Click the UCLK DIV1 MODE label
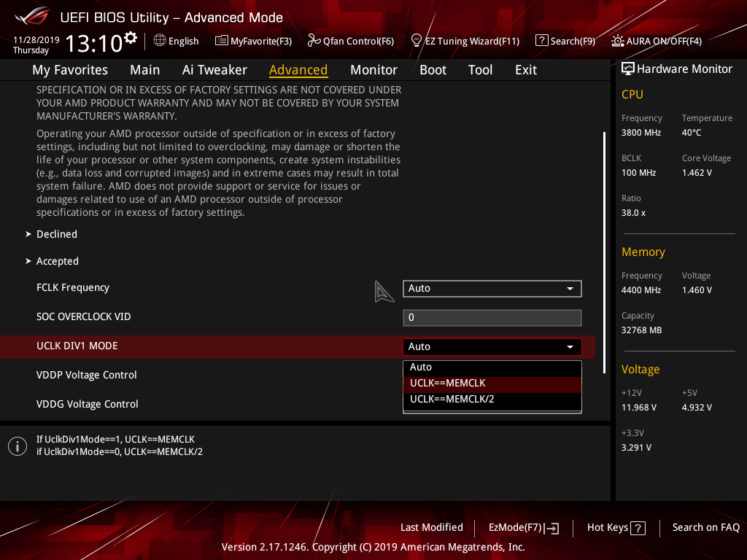The width and height of the screenshot is (747, 560). click(x=77, y=346)
